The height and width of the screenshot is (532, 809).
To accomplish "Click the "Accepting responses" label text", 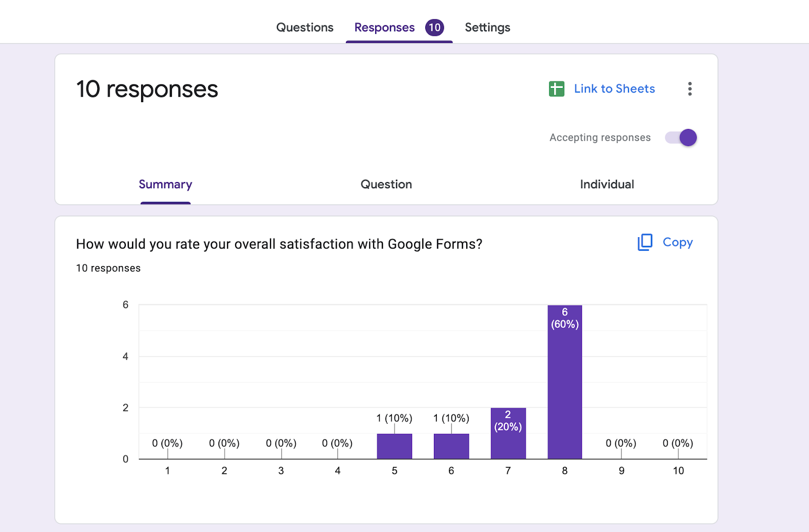I will (x=600, y=138).
